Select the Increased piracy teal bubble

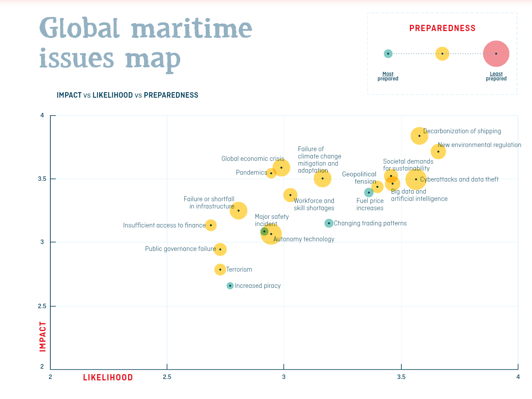coord(230,286)
